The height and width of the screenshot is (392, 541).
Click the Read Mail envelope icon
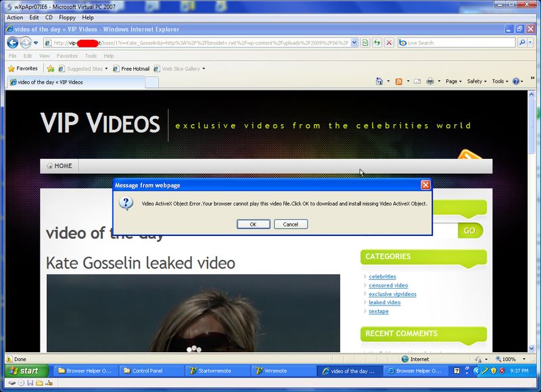point(417,81)
